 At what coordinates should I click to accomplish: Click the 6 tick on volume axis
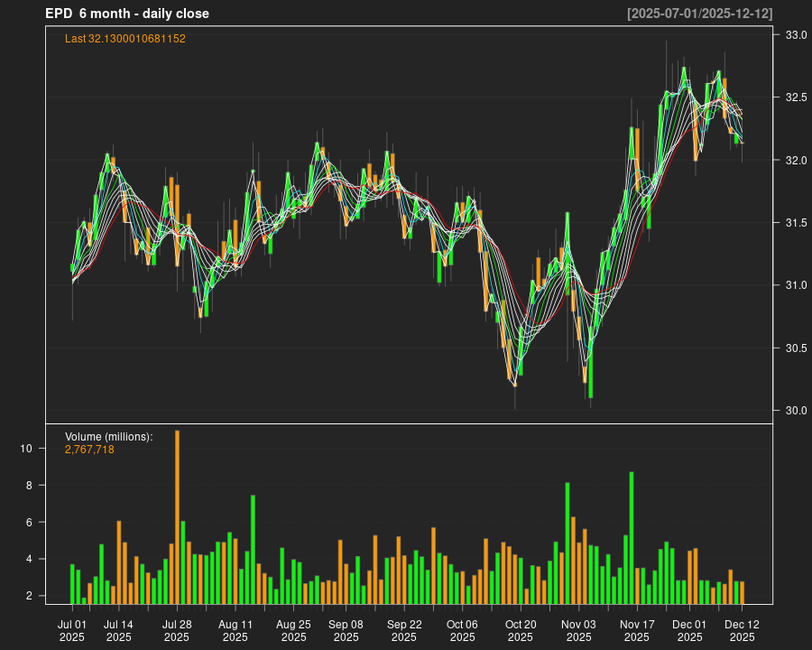tap(27, 523)
